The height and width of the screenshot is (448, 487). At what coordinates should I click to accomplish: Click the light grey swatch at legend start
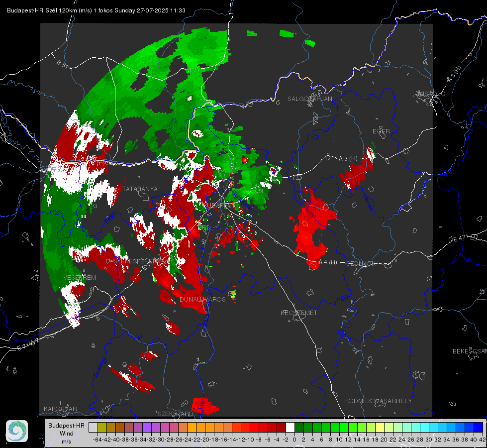93,427
